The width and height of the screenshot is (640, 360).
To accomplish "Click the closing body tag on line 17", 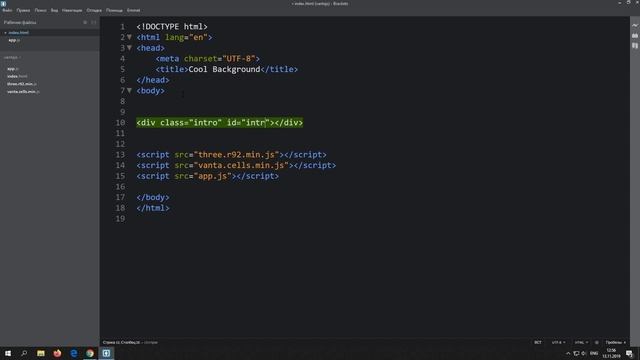I will [x=153, y=198].
